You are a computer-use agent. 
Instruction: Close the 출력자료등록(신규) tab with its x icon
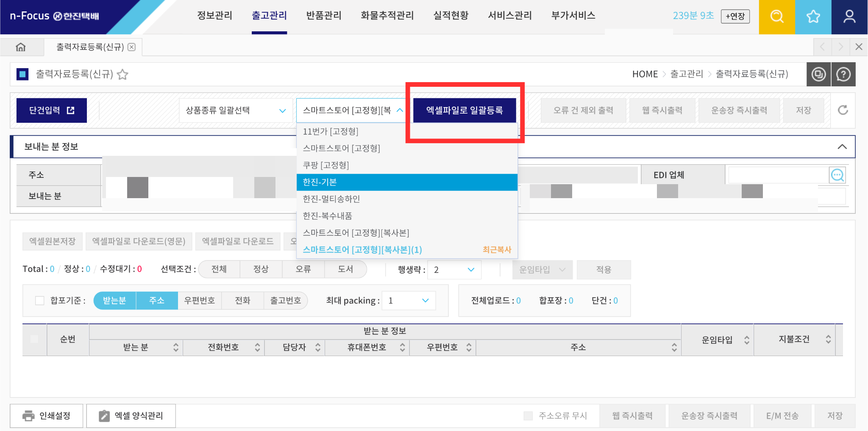pos(132,47)
